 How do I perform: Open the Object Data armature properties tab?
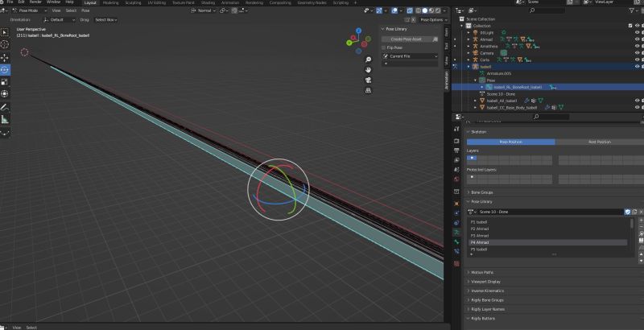click(x=456, y=233)
